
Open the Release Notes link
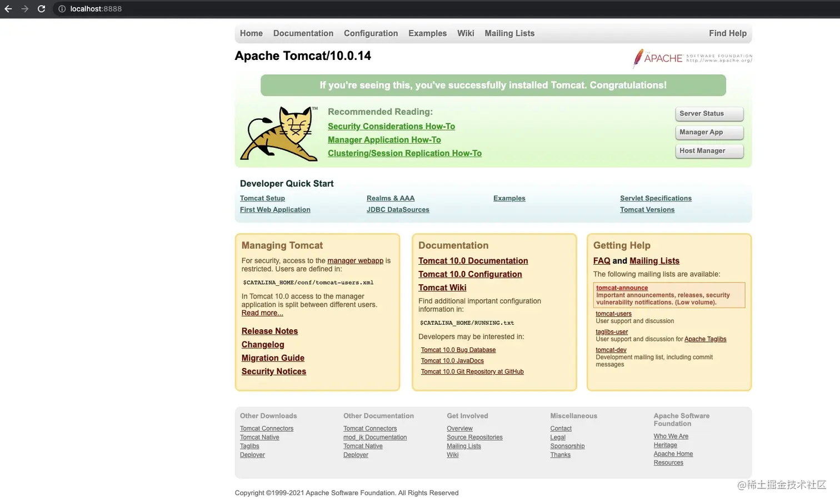(269, 331)
